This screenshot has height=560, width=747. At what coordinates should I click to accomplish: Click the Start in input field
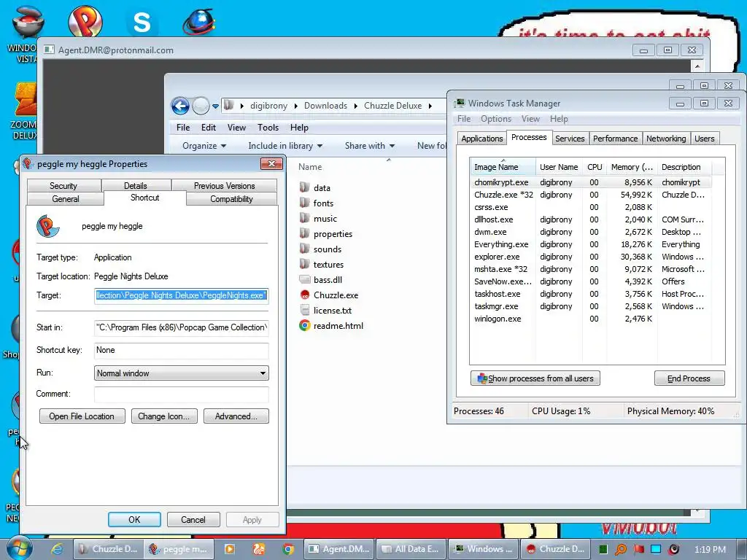(181, 327)
